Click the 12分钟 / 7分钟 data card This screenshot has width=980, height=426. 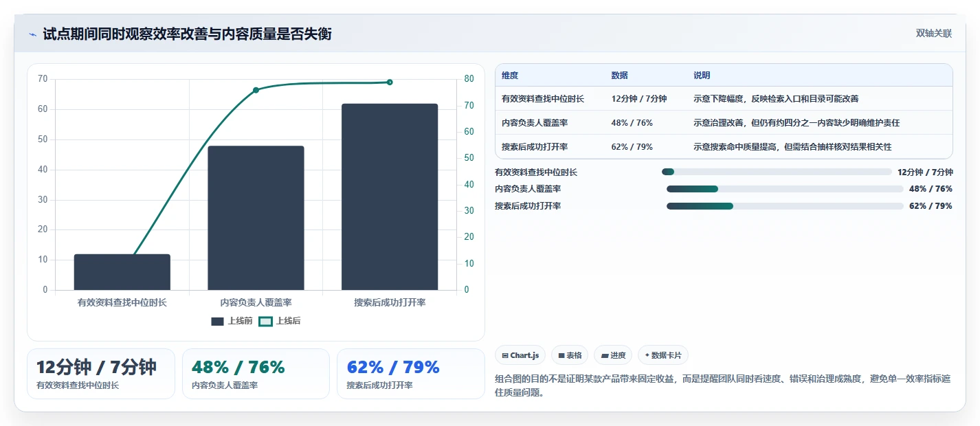(x=101, y=374)
